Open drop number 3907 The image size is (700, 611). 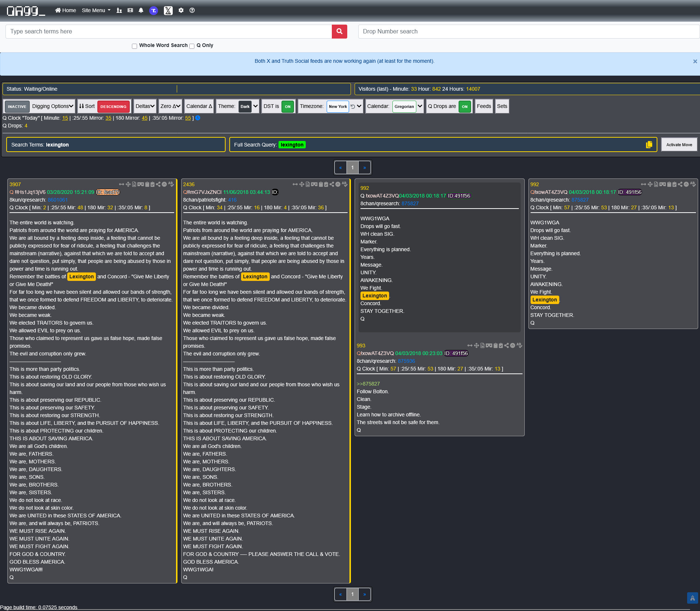tap(15, 184)
